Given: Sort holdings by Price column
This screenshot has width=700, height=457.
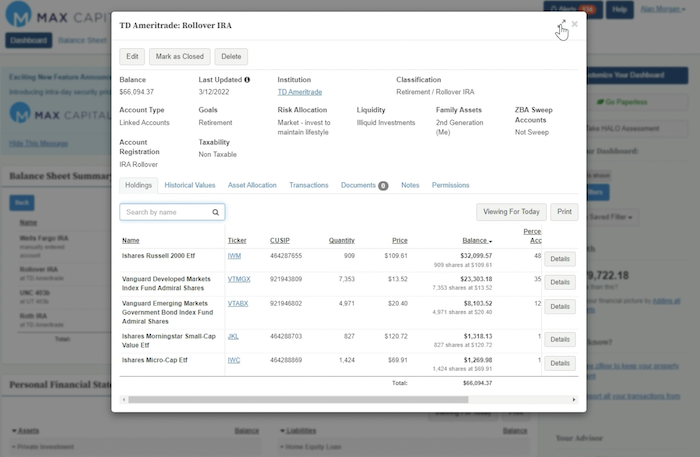Looking at the screenshot, I should tap(400, 241).
